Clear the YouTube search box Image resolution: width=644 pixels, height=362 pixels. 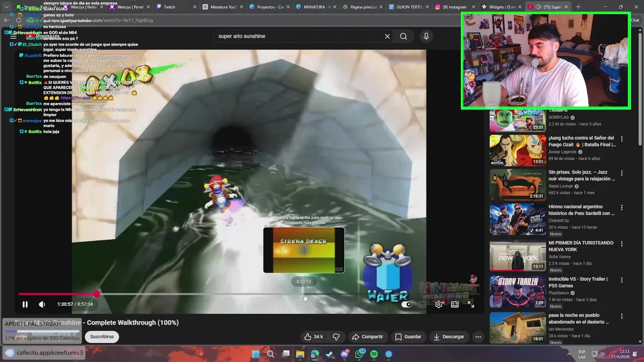[387, 36]
